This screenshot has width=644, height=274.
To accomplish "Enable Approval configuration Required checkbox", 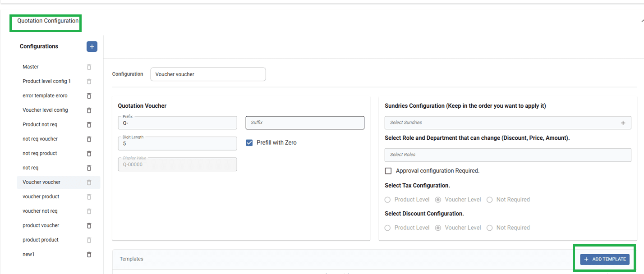I will 388,171.
